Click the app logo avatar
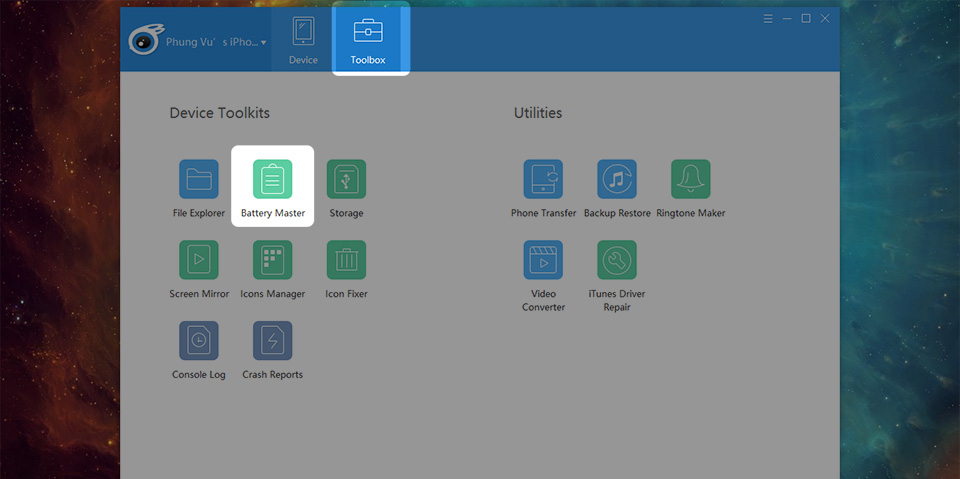The image size is (960, 479). pos(147,42)
